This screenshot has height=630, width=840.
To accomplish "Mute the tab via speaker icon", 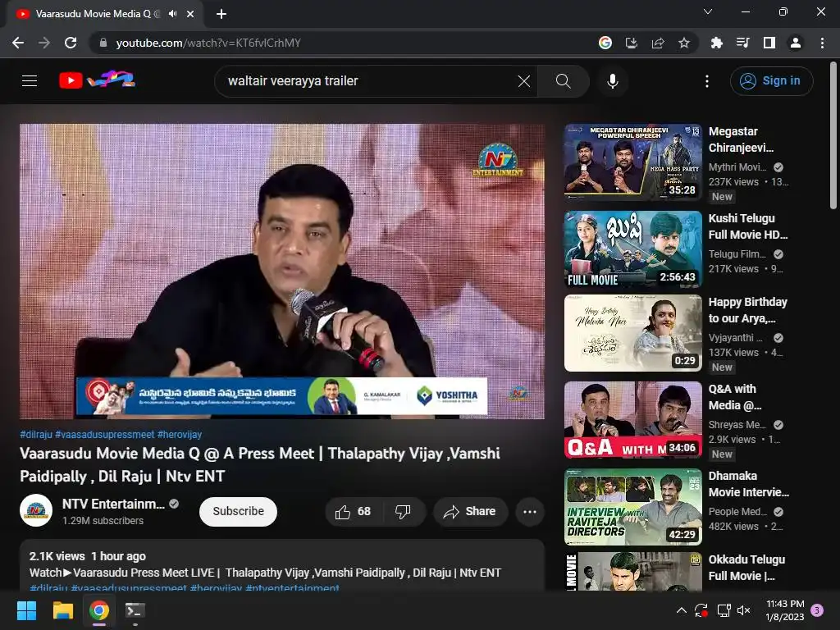I will pyautogui.click(x=172, y=14).
